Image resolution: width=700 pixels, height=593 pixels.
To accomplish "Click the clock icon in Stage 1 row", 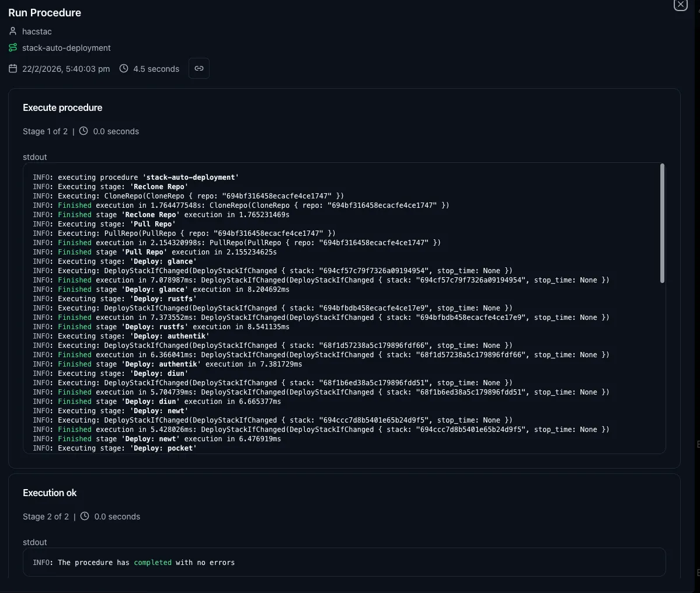I will point(83,131).
